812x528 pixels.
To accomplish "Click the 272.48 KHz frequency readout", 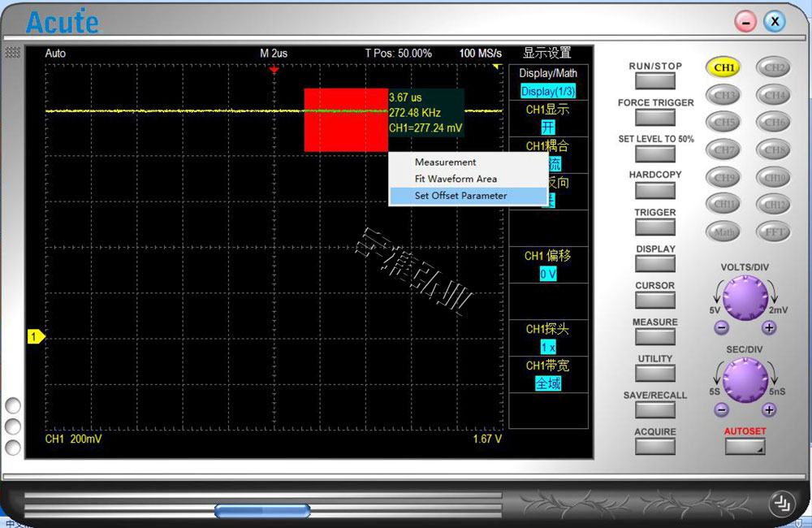I will coord(415,112).
